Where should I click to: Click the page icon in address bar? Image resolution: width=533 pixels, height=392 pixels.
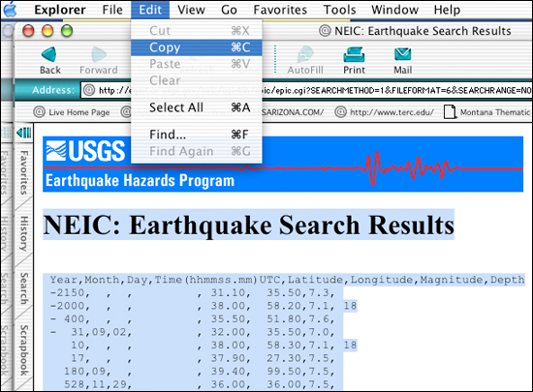pyautogui.click(x=89, y=90)
